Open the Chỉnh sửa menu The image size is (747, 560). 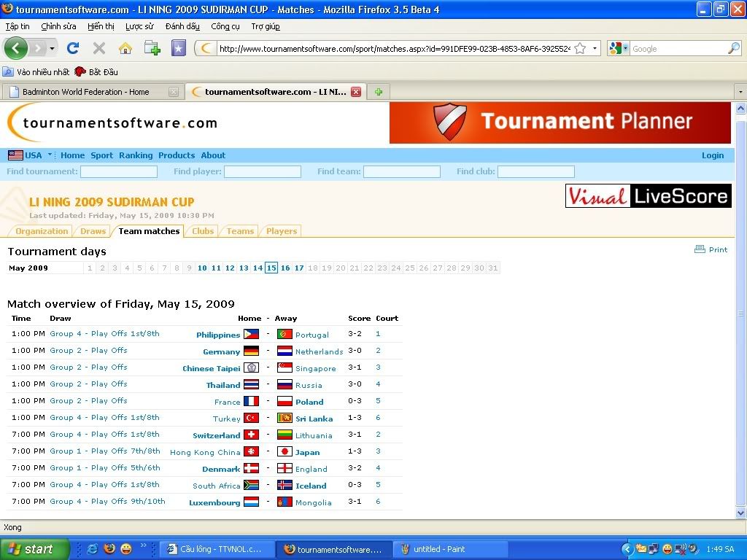click(x=58, y=26)
